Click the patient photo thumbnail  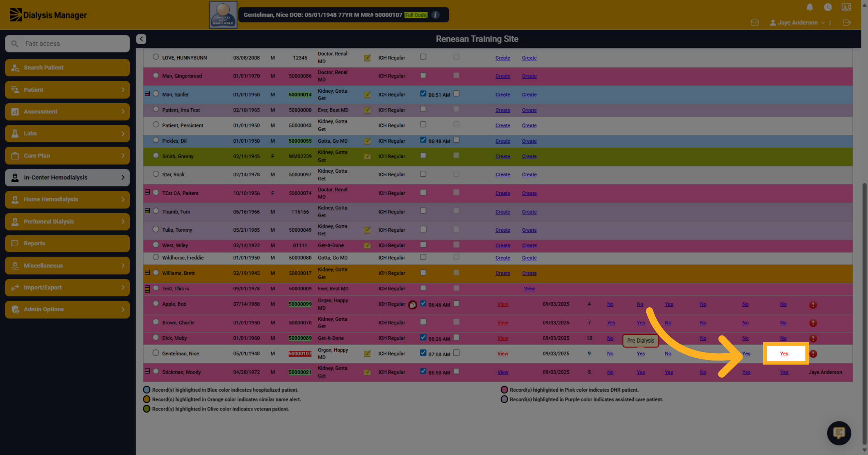pos(224,15)
